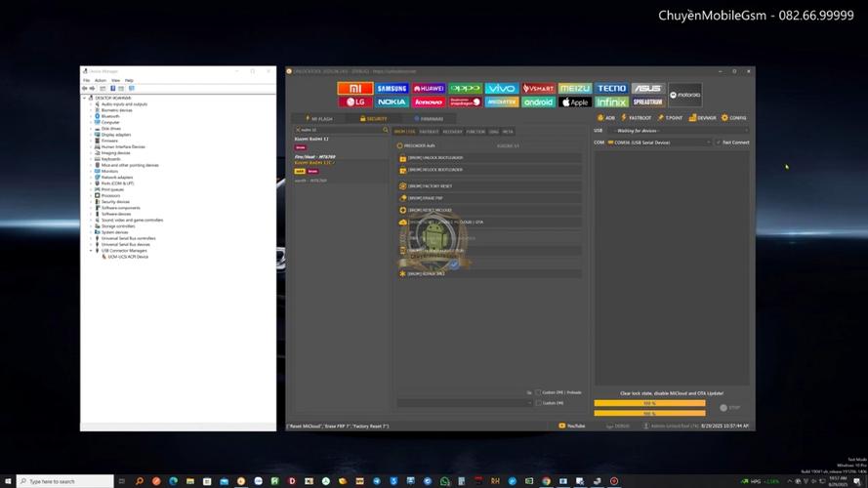Click the lower progress bar

click(x=650, y=413)
